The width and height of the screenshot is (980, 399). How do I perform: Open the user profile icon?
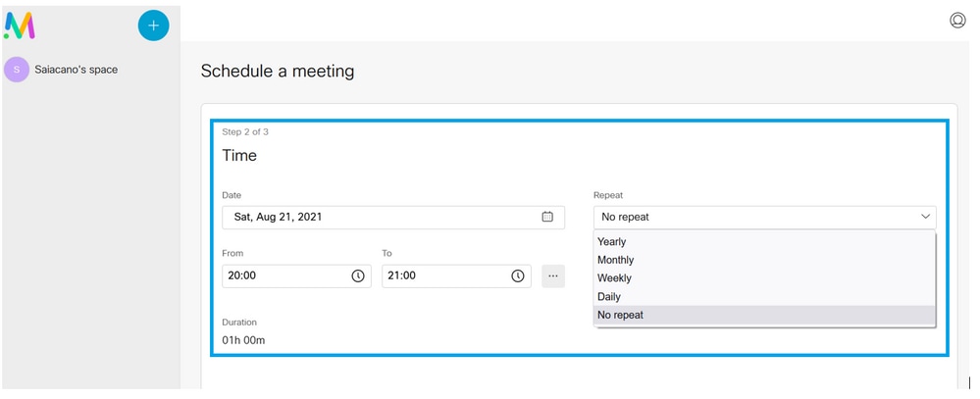pos(957,21)
